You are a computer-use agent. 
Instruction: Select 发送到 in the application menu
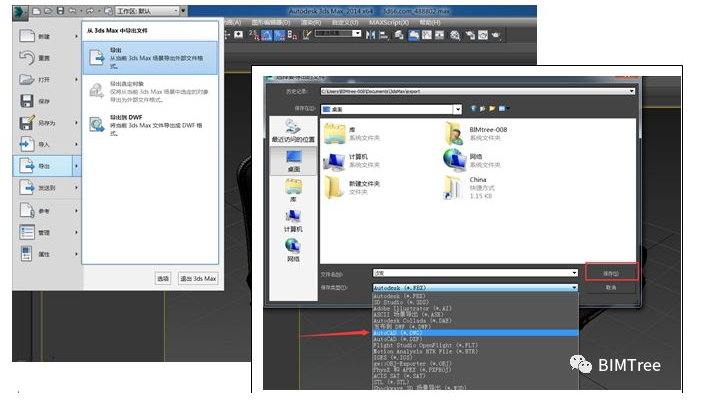(46, 188)
